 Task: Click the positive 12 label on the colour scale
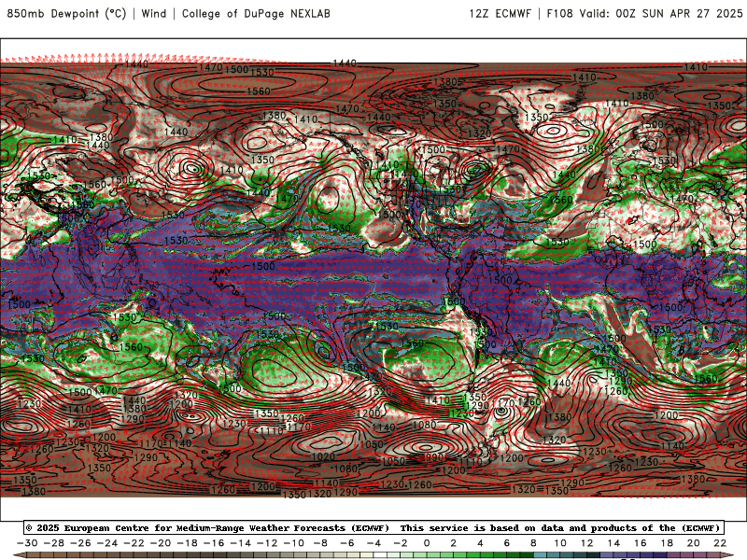coord(586,543)
